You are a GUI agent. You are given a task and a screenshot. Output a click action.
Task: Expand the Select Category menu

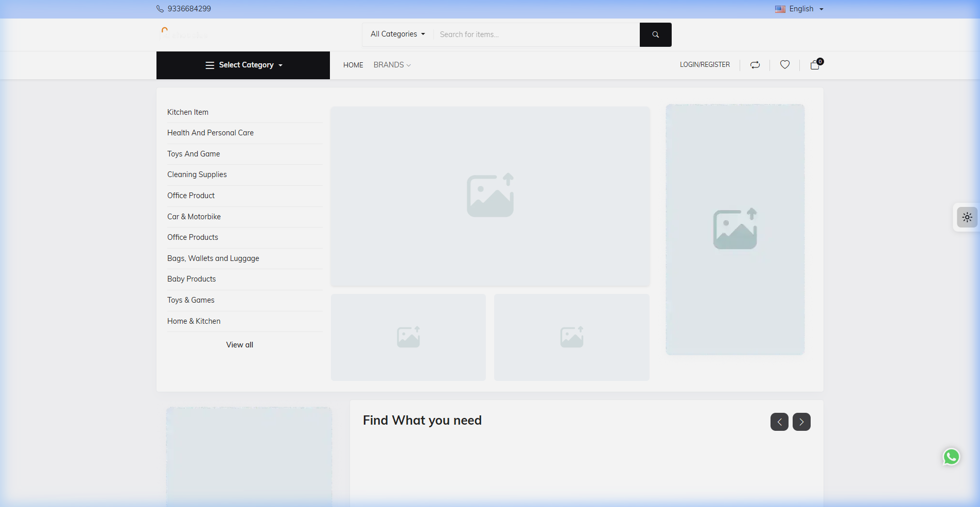click(x=243, y=65)
